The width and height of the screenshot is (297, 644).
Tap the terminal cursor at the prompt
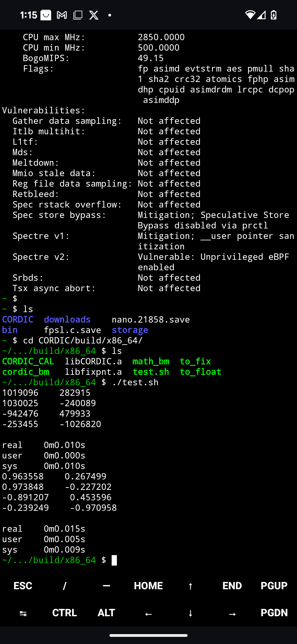[114, 560]
